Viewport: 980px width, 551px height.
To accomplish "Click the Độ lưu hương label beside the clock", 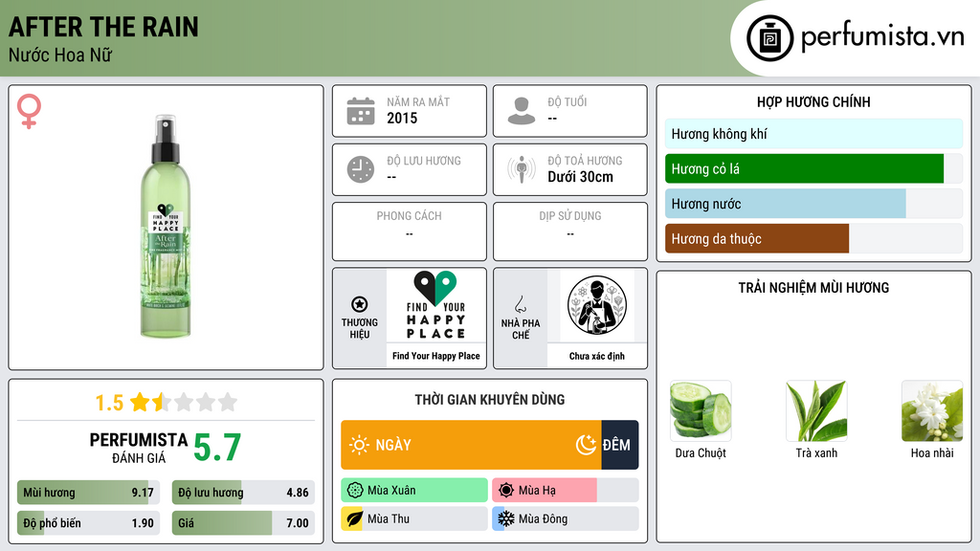I will coord(423,161).
